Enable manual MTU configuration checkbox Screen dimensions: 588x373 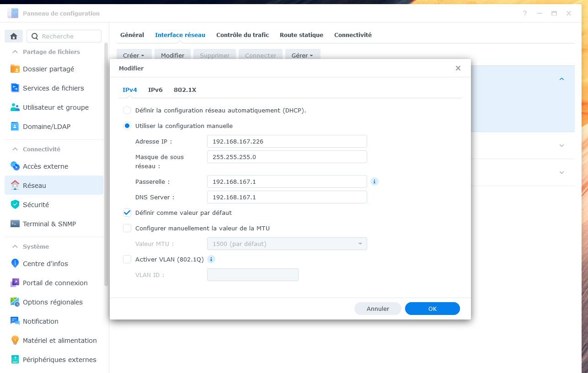pyautogui.click(x=127, y=228)
